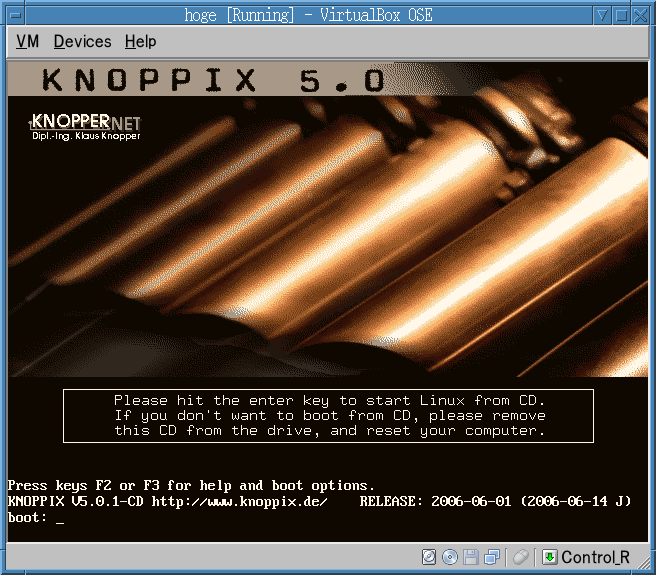This screenshot has height=575, width=656.
Task: Click the 'Press keys F2 or F3' help line
Action: click(191, 485)
